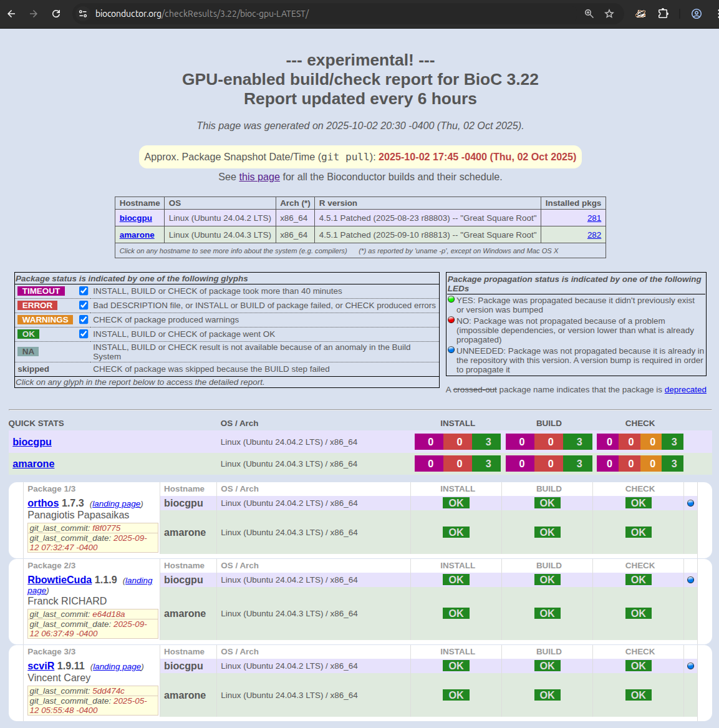The height and width of the screenshot is (728, 719).
Task: Disable the WARNINGS status checkbox
Action: pos(84,319)
